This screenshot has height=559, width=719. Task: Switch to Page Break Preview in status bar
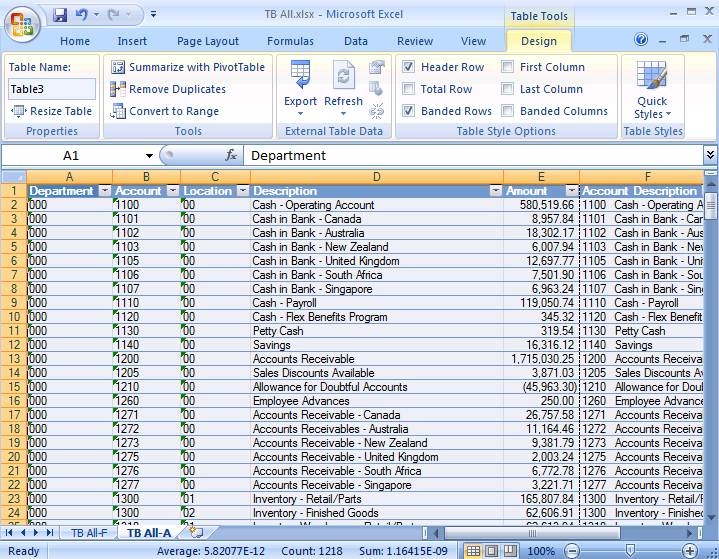click(510, 551)
